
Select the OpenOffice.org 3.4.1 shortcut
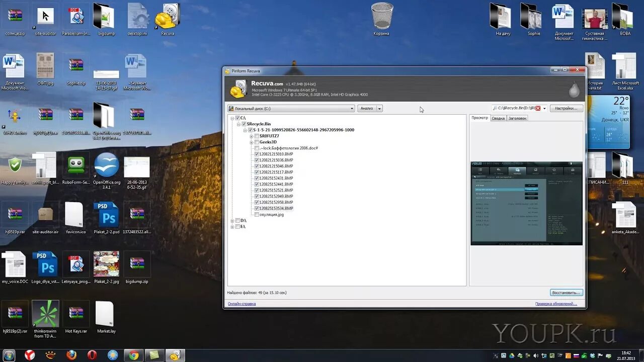click(x=107, y=171)
